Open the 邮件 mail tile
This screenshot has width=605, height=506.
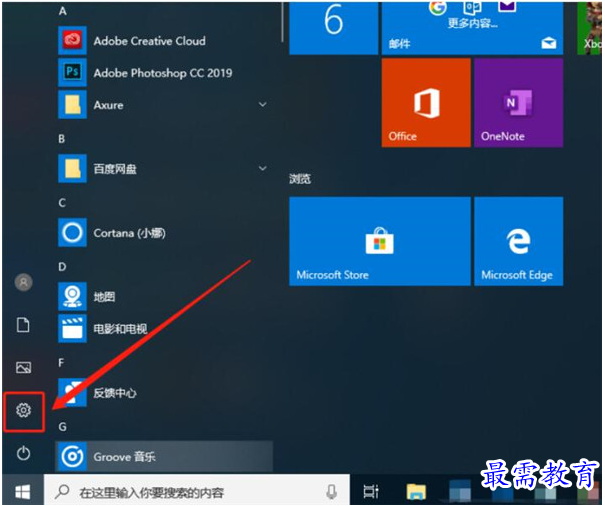tap(472, 28)
